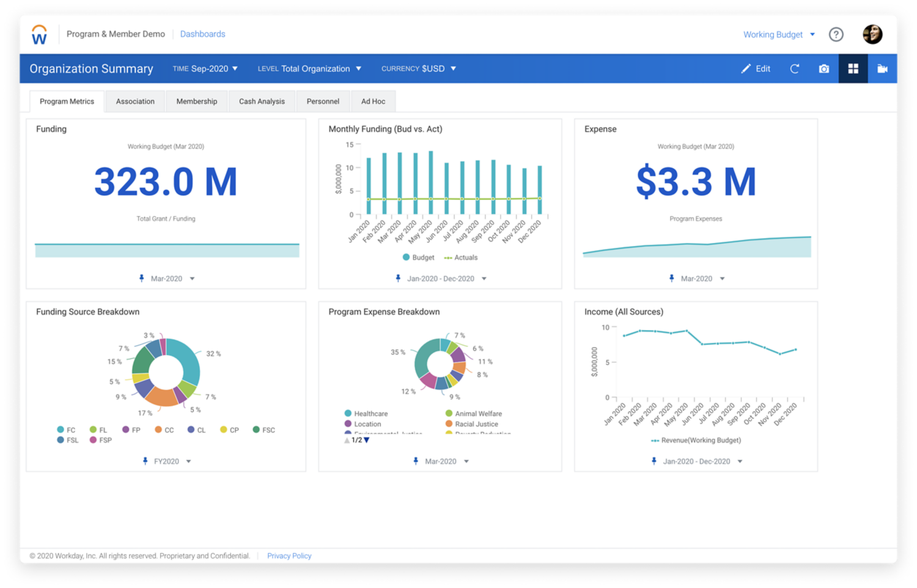Click the refresh dashboard icon
Screen dimensions: 917x588
tap(794, 69)
